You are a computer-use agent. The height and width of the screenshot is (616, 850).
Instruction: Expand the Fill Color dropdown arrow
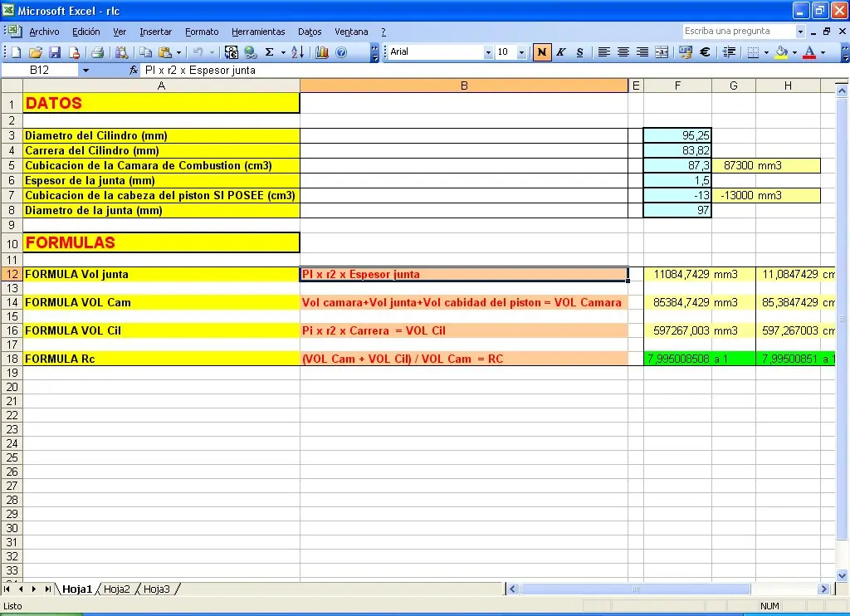pos(794,52)
